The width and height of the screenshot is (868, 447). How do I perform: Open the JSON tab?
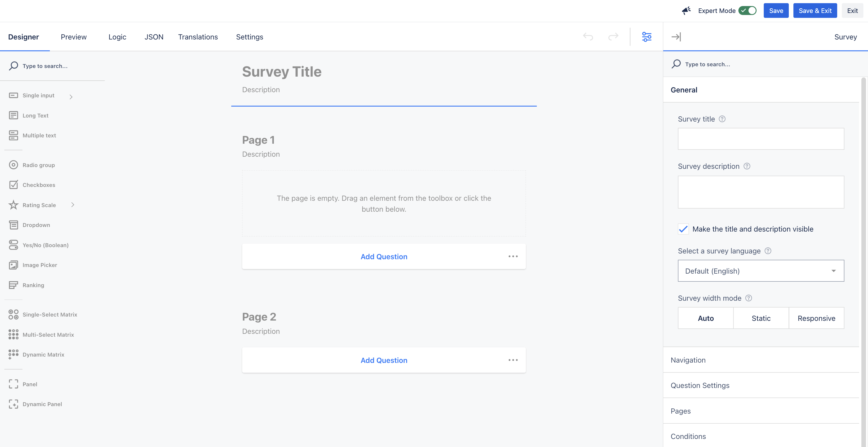coord(154,37)
